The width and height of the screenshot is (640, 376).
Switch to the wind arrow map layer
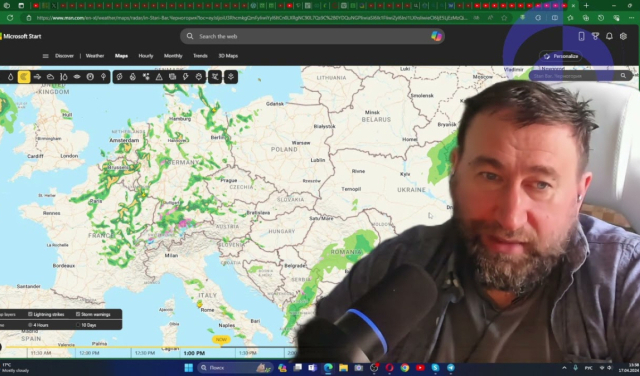click(x=37, y=77)
